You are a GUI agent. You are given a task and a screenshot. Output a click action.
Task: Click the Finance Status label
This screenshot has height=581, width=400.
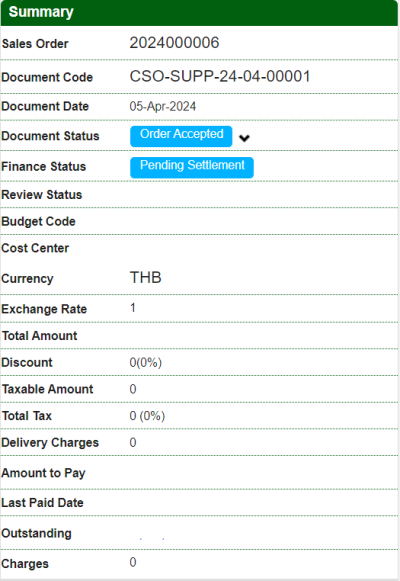44,167
